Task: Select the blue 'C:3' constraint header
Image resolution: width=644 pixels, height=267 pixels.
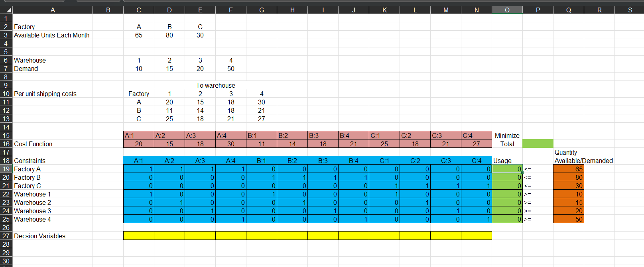Action: 446,161
